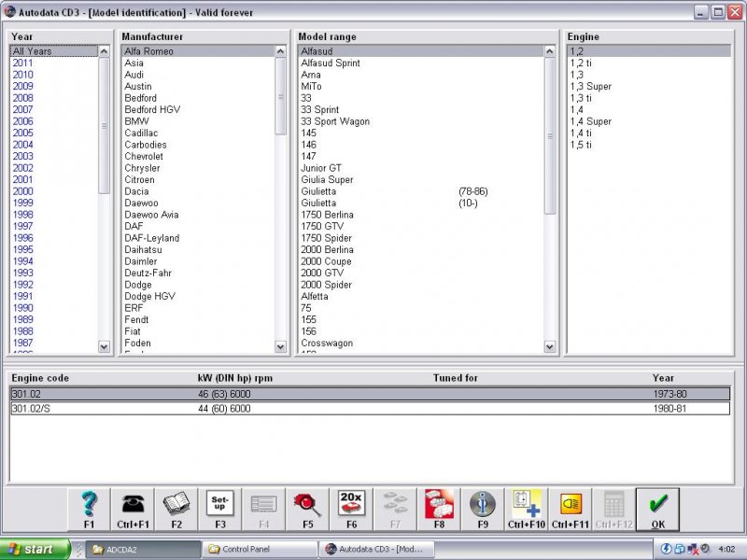Image resolution: width=747 pixels, height=560 pixels.
Task: Open the Windows Start menu
Action: point(35,549)
